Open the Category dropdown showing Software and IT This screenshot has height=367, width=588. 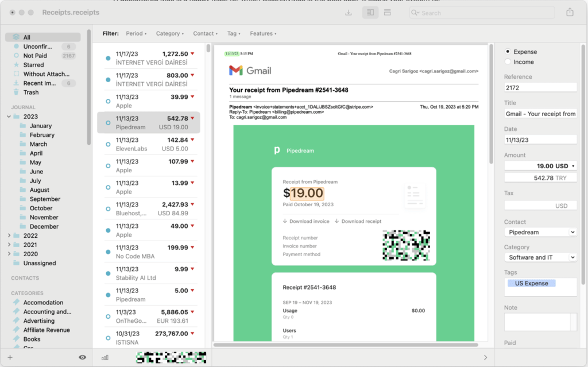click(540, 257)
